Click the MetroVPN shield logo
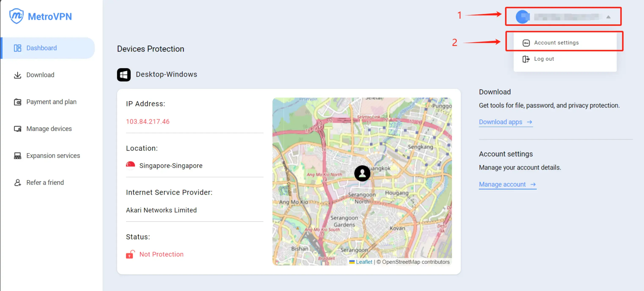This screenshot has width=644, height=291. pyautogui.click(x=16, y=16)
